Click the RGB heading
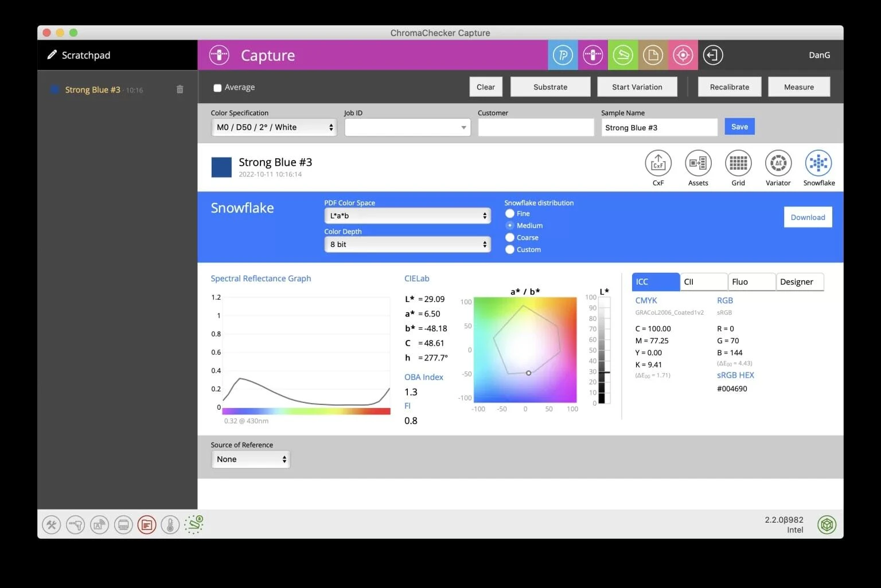This screenshot has width=881, height=588. point(725,300)
